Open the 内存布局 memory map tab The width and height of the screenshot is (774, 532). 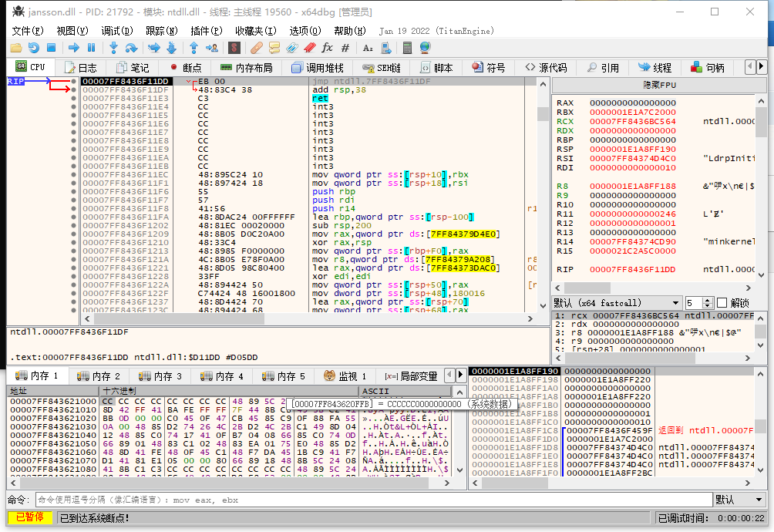coord(247,68)
